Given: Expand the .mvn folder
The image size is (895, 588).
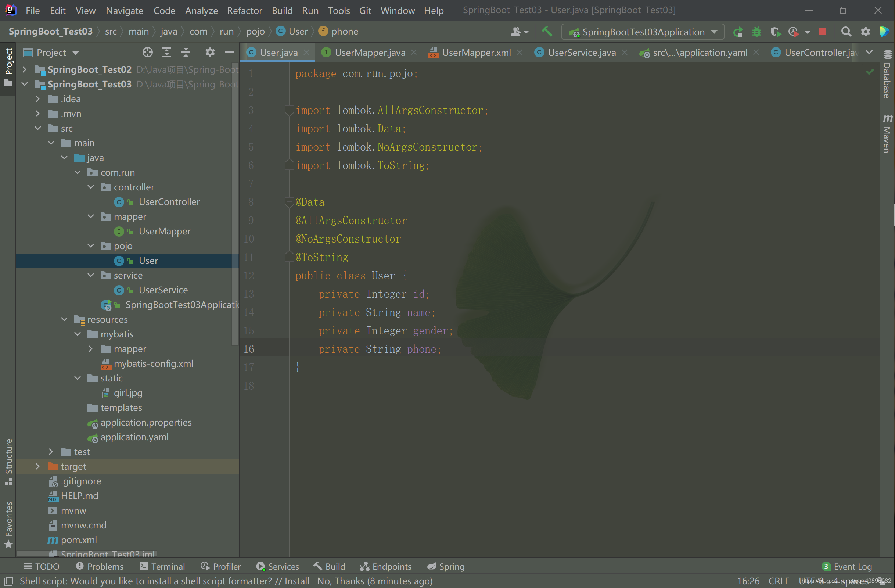Looking at the screenshot, I should coord(37,114).
